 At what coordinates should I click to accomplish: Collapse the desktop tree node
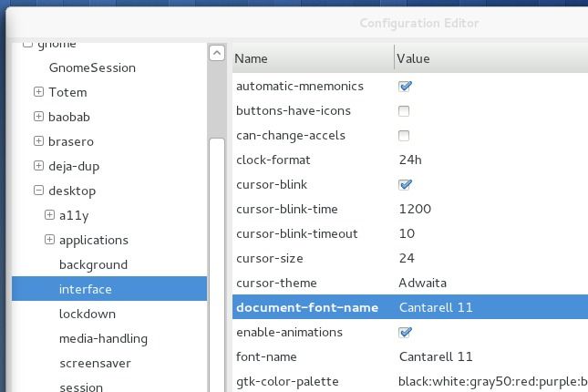[38, 191]
